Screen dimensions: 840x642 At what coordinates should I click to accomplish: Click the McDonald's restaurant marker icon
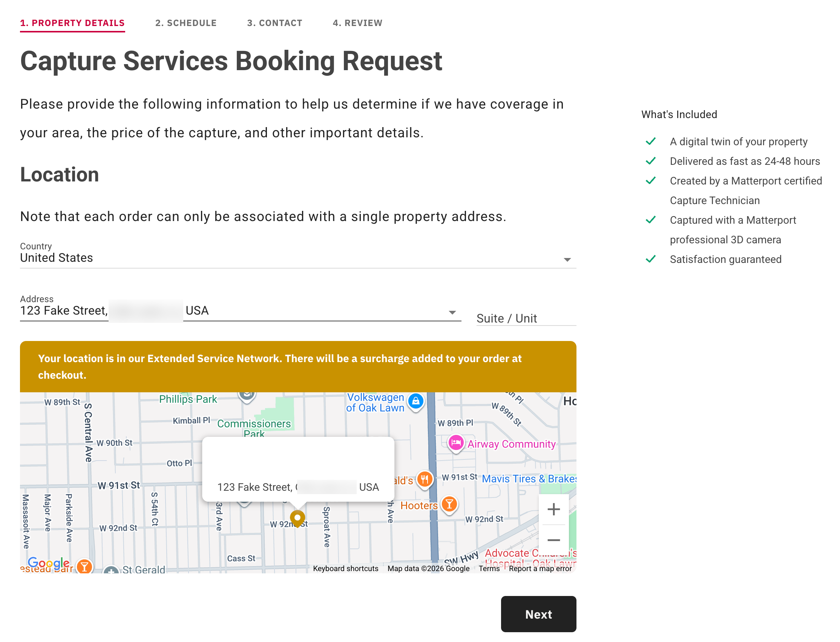pyautogui.click(x=425, y=479)
